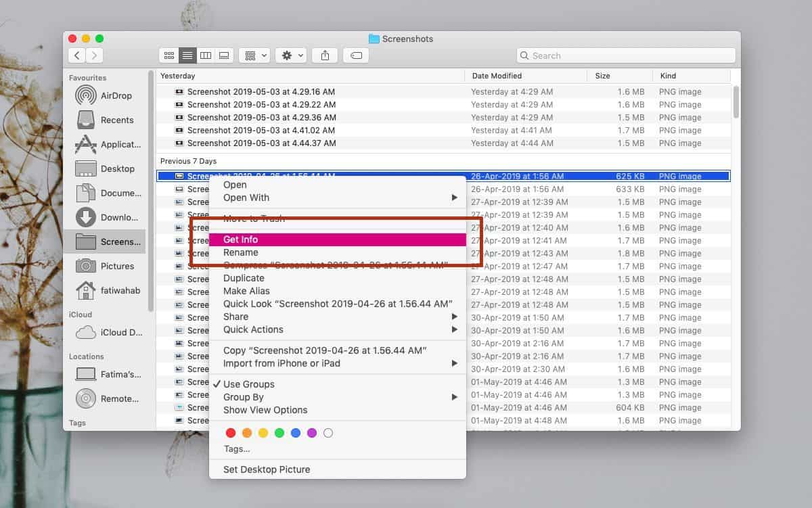
Task: Open Downloads in the sidebar
Action: pos(105,217)
